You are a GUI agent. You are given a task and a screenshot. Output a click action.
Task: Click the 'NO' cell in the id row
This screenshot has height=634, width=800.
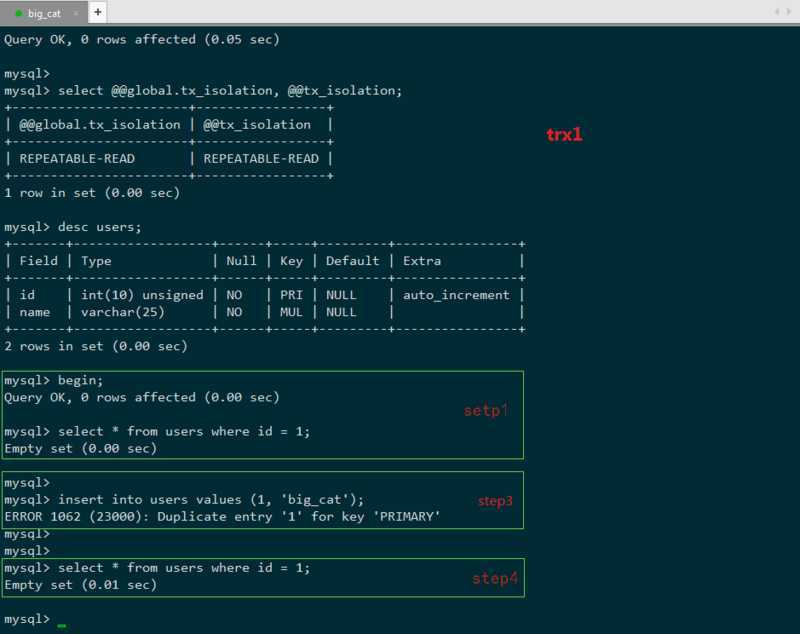(234, 295)
